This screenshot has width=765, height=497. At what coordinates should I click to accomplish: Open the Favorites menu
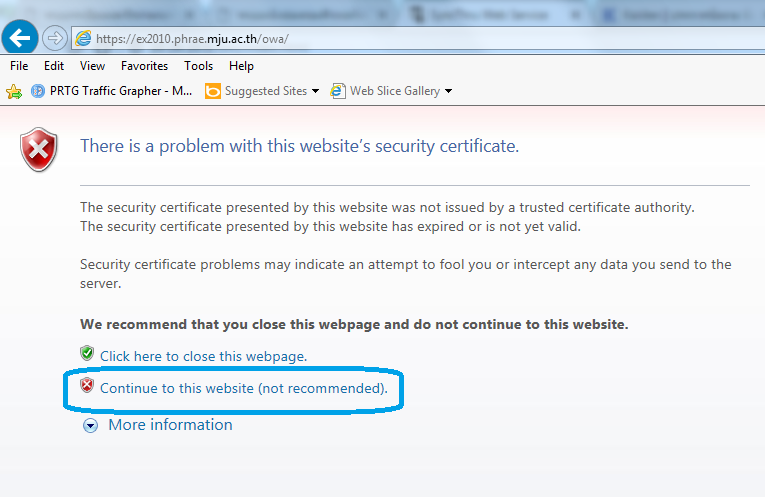click(144, 66)
